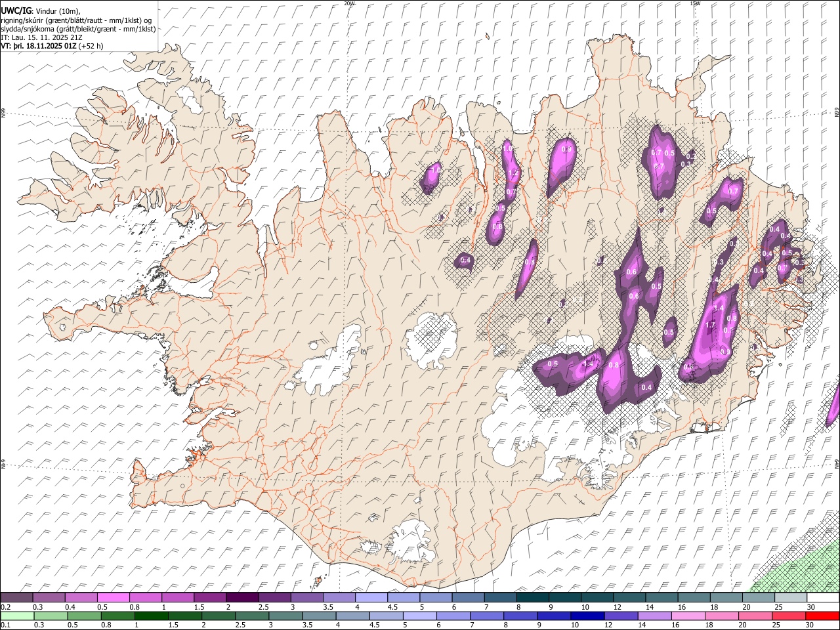840x630 pixels.
Task: Select lower legend swatch between 7 and 8
Action: [x=487, y=616]
